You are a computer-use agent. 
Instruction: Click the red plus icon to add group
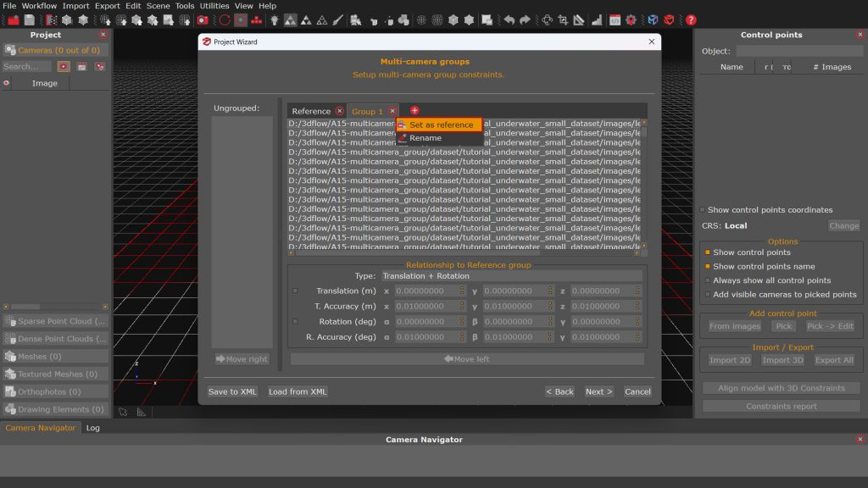coord(415,111)
